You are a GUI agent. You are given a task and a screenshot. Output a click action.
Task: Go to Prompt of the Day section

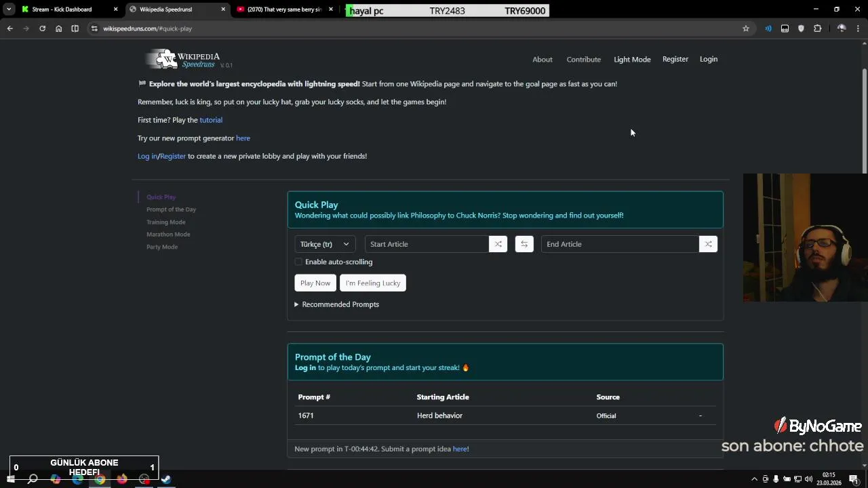point(171,209)
